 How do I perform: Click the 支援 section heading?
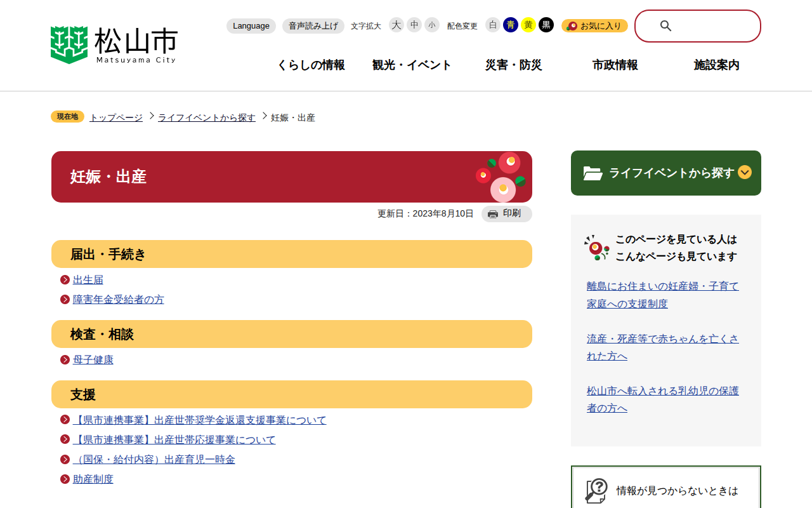(292, 394)
